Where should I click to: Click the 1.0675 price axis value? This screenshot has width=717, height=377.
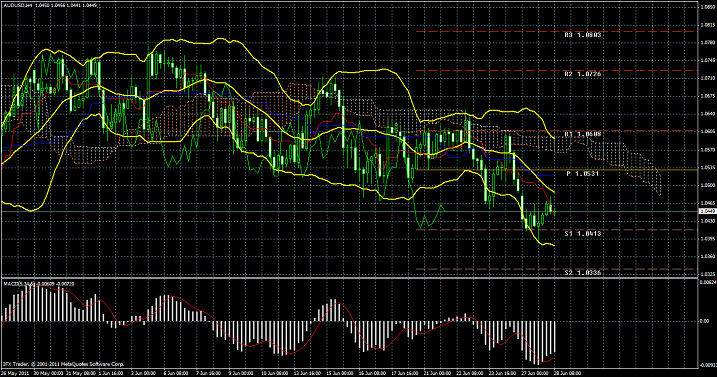[707, 96]
